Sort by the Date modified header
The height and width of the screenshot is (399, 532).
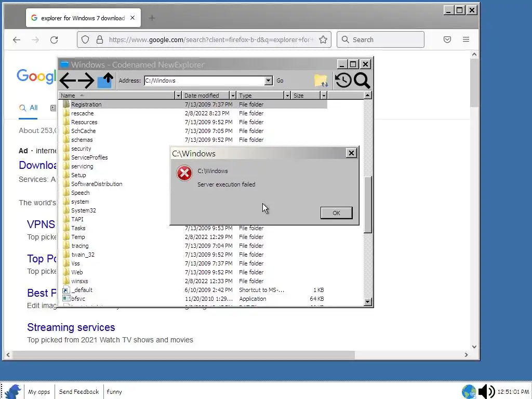click(x=206, y=96)
